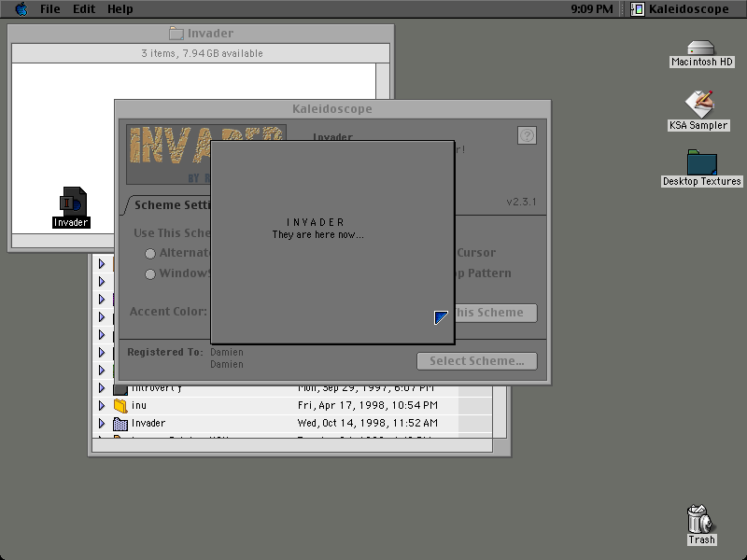
Task: Click "3 items, 7.94 GB available" header
Action: coord(202,53)
